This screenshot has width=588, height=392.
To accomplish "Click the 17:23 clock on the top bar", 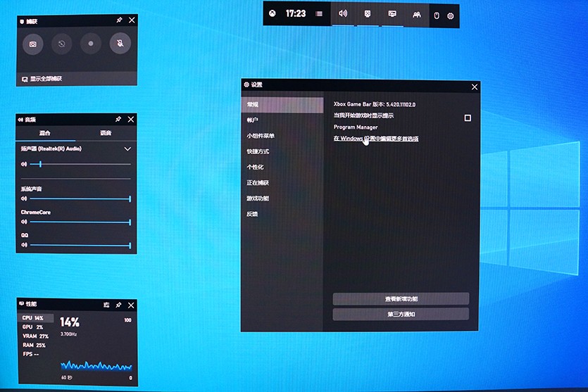I will [x=296, y=14].
